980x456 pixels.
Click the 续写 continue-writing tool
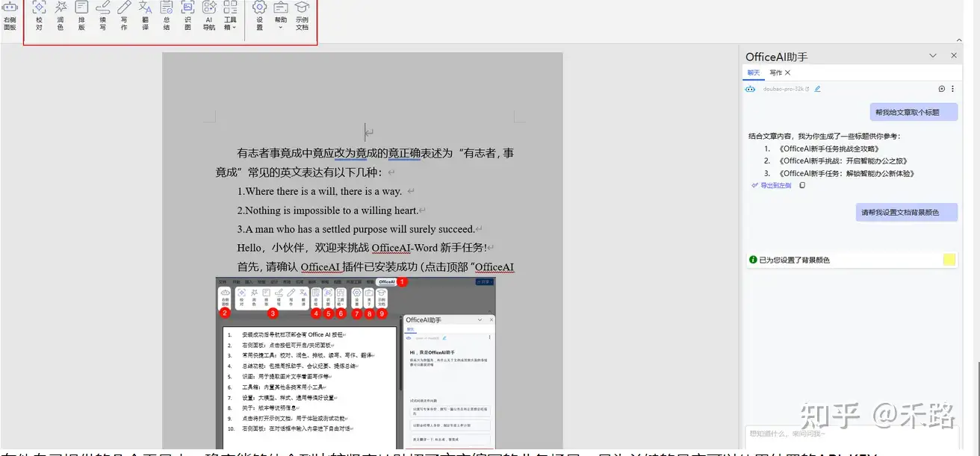[x=103, y=16]
